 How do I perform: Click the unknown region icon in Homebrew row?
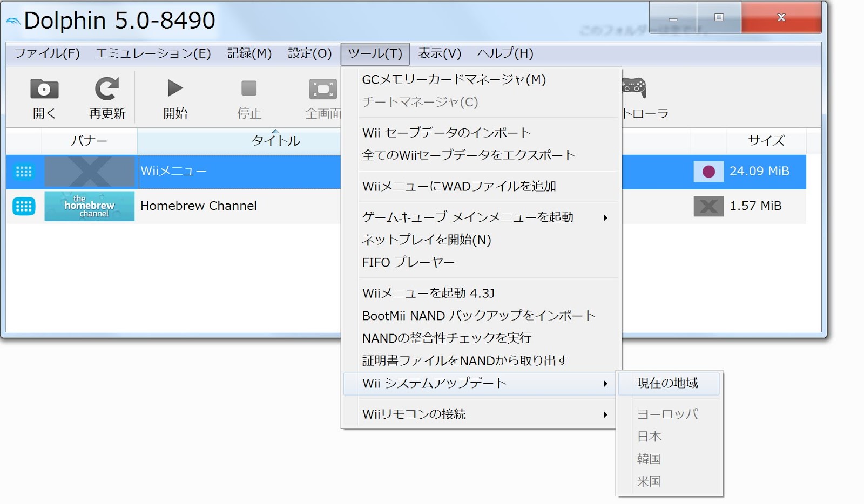click(708, 206)
